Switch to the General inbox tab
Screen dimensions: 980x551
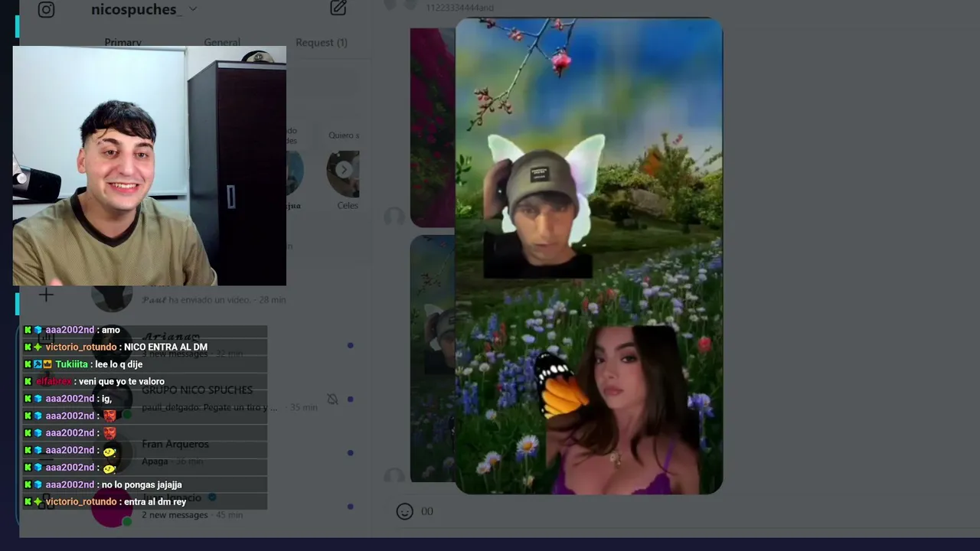point(222,42)
